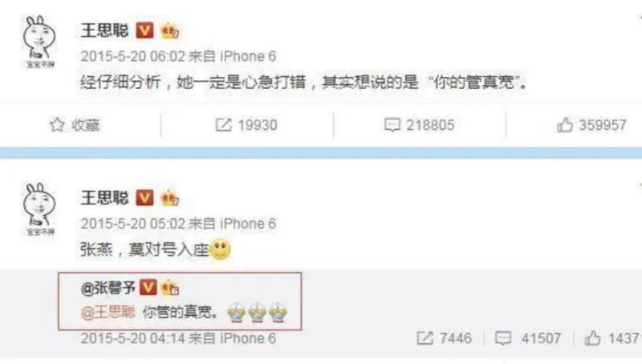Open 王思聪 username on first post
This screenshot has width=642, height=364.
[x=105, y=30]
